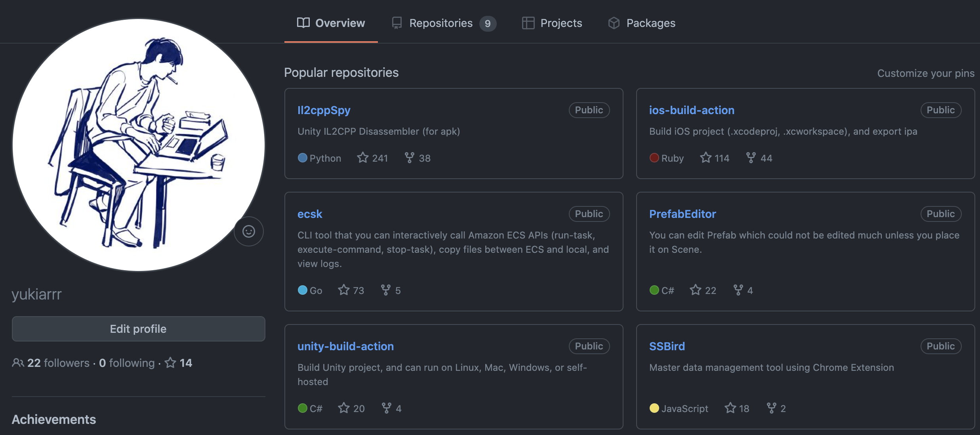Image resolution: width=980 pixels, height=435 pixels.
Task: Click the star icon on PrefabEditor
Action: 696,290
